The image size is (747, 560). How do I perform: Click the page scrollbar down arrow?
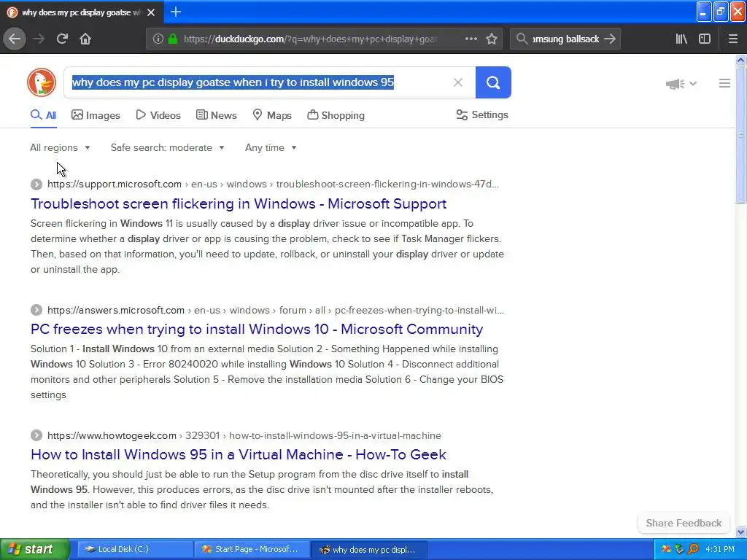(x=741, y=532)
